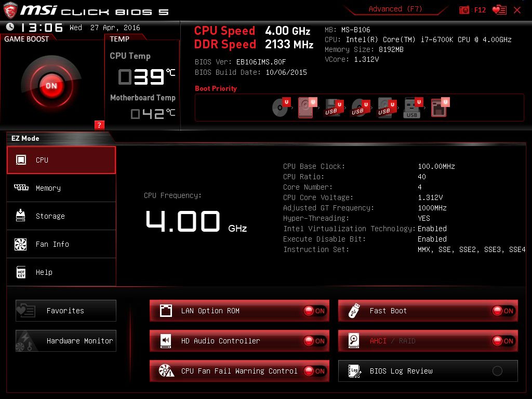Open the Favorites button

coord(66,311)
